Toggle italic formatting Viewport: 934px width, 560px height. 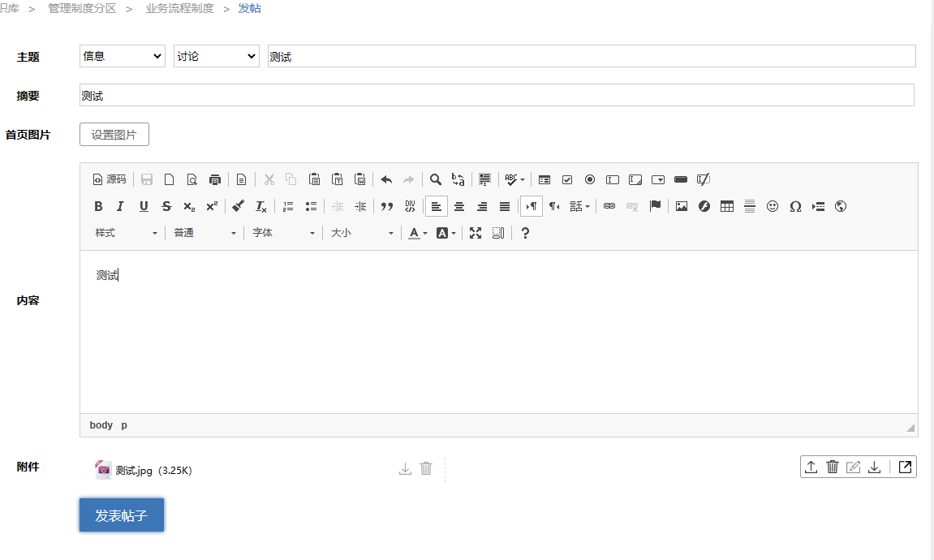click(x=120, y=206)
